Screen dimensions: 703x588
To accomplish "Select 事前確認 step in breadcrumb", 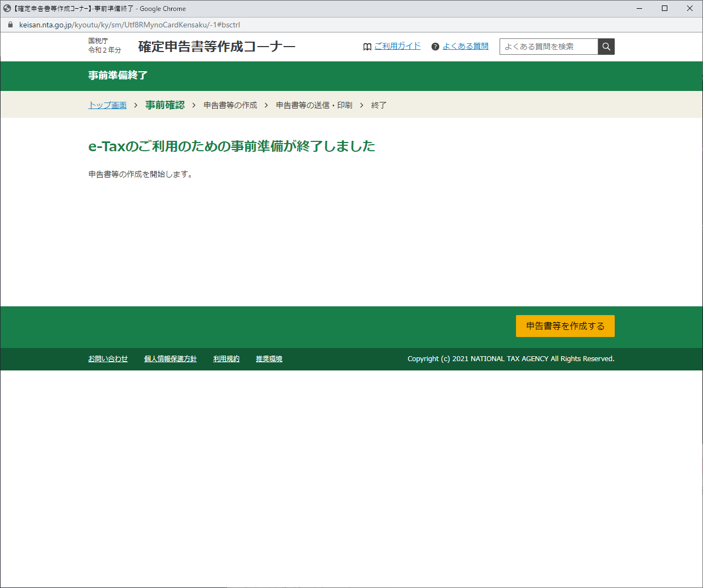I will [165, 105].
